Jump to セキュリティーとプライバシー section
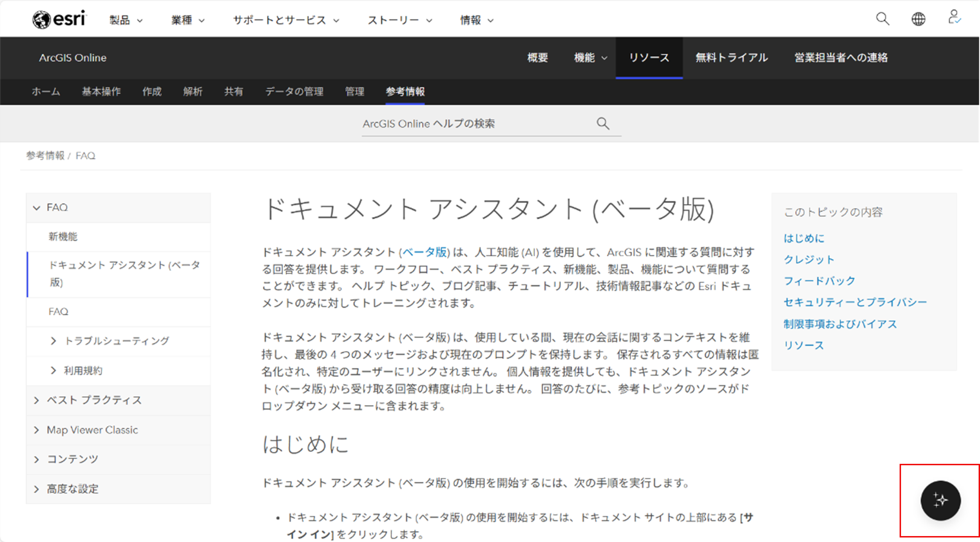Screen dimensions: 980x542 855,302
